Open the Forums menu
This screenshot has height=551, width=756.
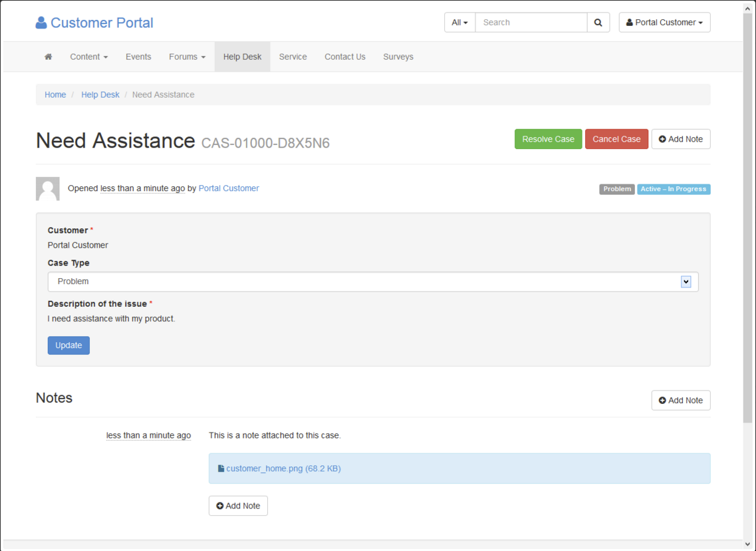(x=187, y=57)
